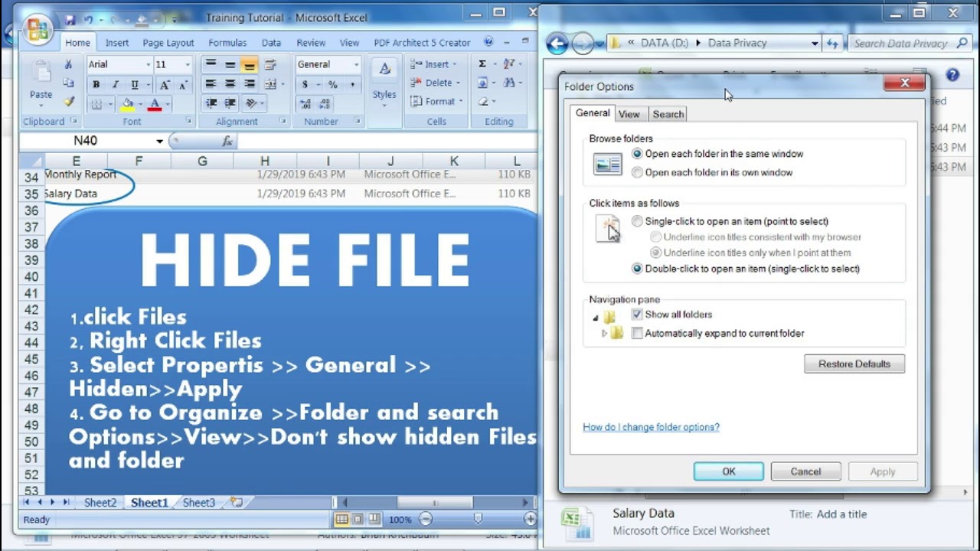Switch to View tab in Folder Options
Viewport: 980px width, 551px height.
629,114
